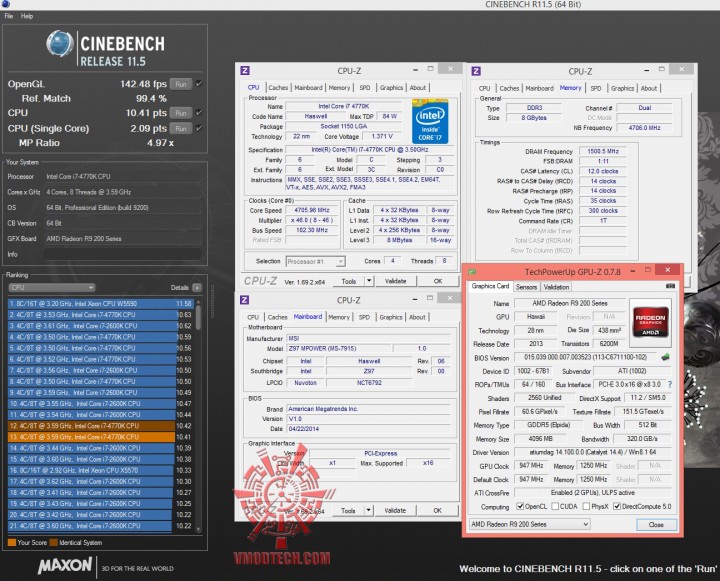Click the Bus Interface question mark in GPU-Z
Viewport: 720px width, 581px height.
(669, 384)
